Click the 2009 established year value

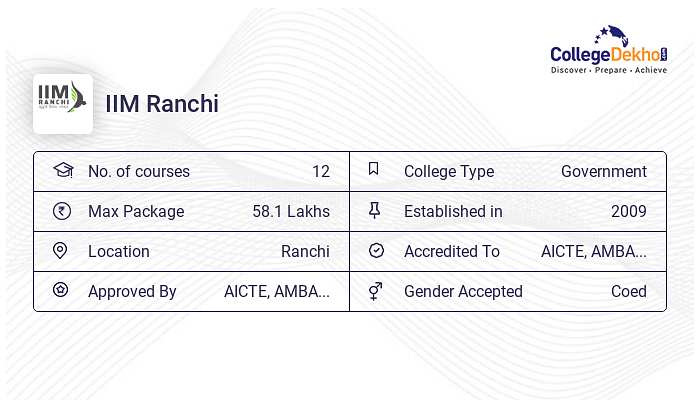pos(629,211)
